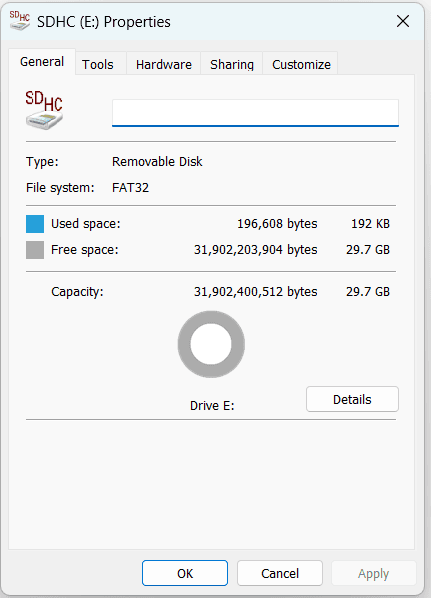431x598 pixels.
Task: Click the Removable Disk type text
Action: (x=157, y=162)
